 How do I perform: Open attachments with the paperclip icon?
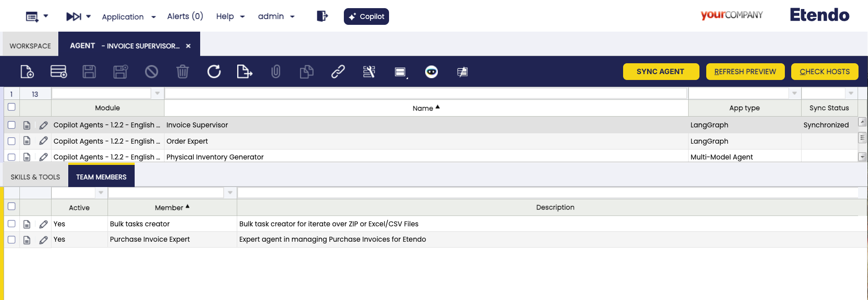pos(276,71)
